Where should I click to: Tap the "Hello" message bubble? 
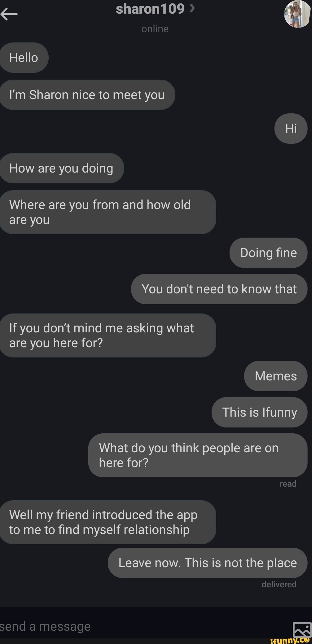point(24,58)
